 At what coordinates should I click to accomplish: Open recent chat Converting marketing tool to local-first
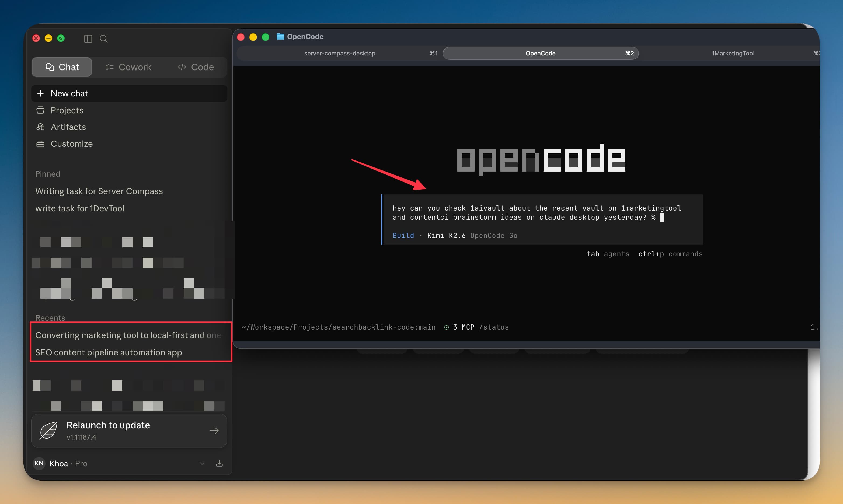pyautogui.click(x=128, y=335)
